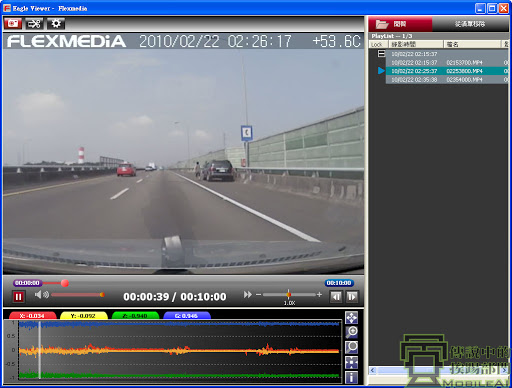
Task: Click the zoom-in magnifier beside the graph
Action: 351,332
